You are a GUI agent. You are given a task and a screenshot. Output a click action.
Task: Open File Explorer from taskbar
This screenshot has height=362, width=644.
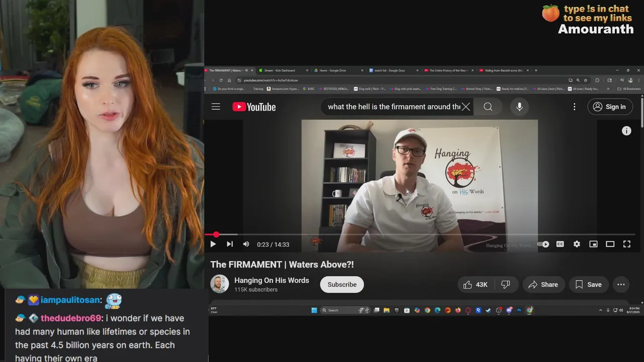[386, 310]
